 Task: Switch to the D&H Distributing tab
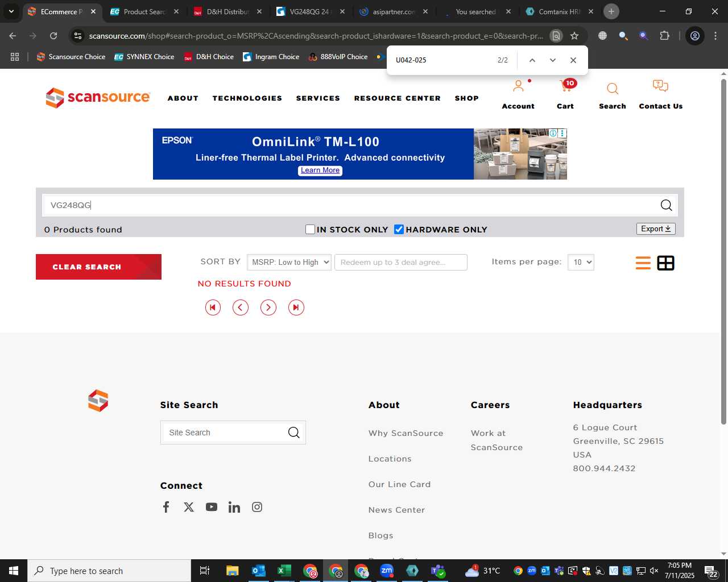(227, 11)
